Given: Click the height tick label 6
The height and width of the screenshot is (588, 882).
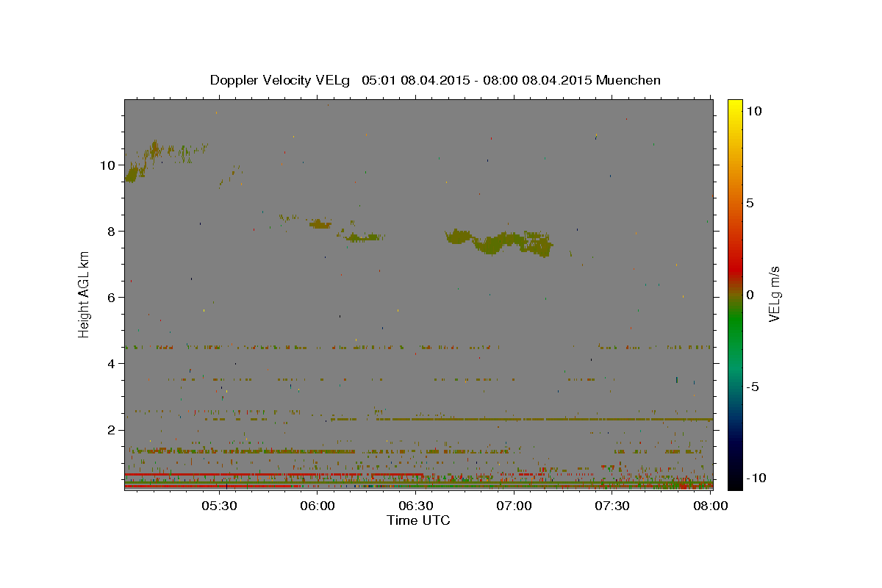Looking at the screenshot, I should coord(112,298).
